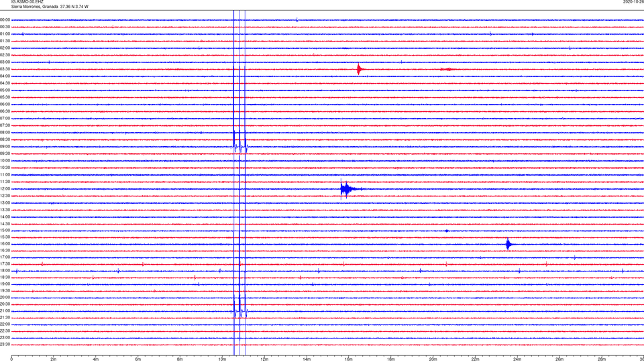Viewport: 644px width, 362px height.
Task: Click the 16m tick label on time axis
Action: [349, 359]
